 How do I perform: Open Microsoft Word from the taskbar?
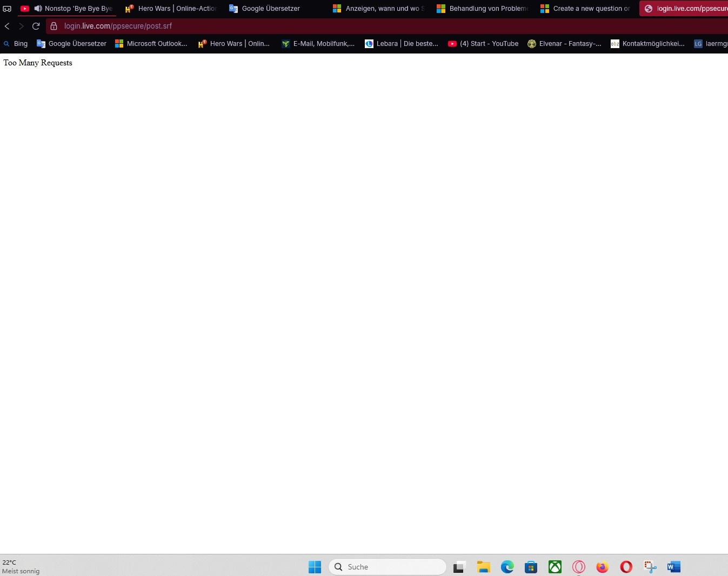(673, 567)
